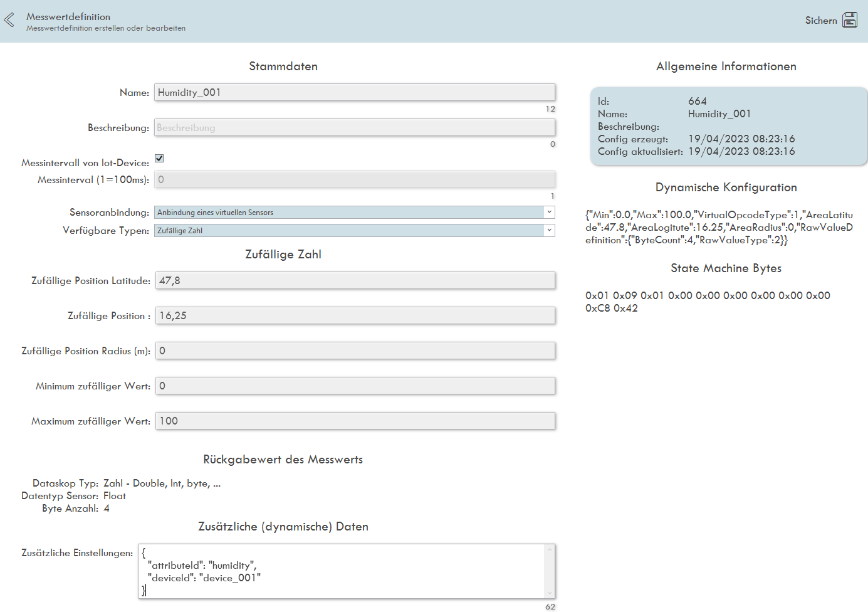Viewport: 868px width, 612px height.
Task: Click the State Machine Bytes hex values
Action: click(x=708, y=302)
